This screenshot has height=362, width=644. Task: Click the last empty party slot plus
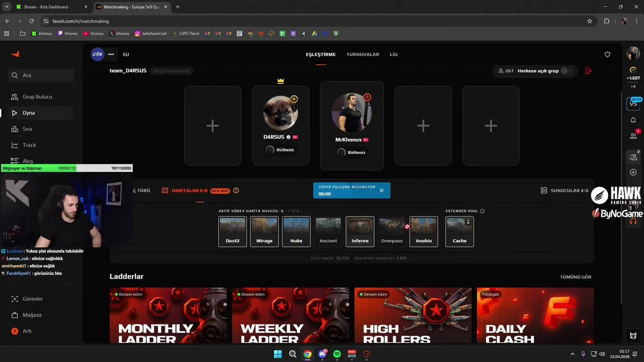(491, 126)
